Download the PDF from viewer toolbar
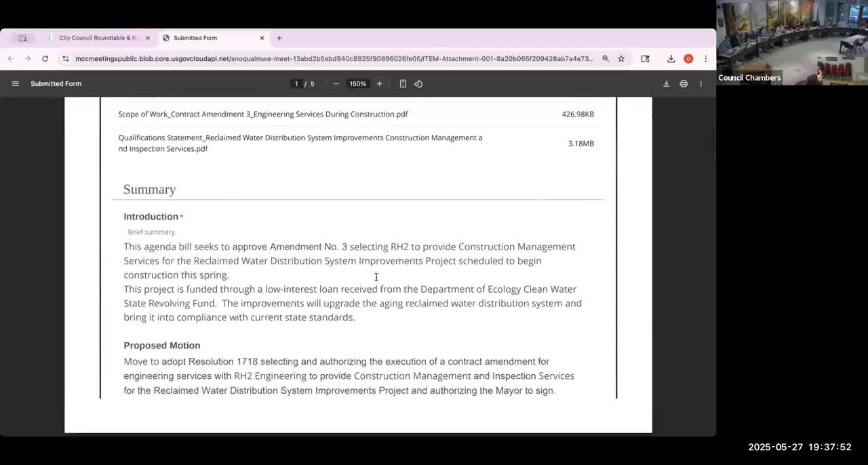Viewport: 868px width, 465px height. pos(666,83)
